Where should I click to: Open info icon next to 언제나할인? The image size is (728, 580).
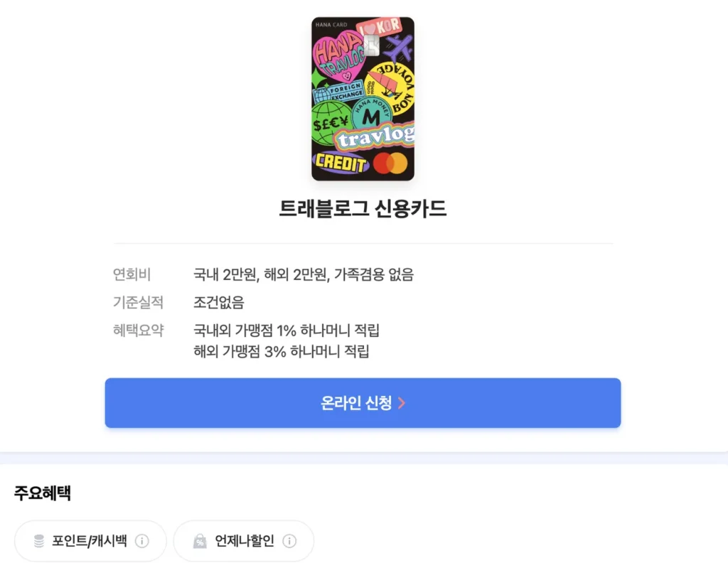pyautogui.click(x=289, y=541)
